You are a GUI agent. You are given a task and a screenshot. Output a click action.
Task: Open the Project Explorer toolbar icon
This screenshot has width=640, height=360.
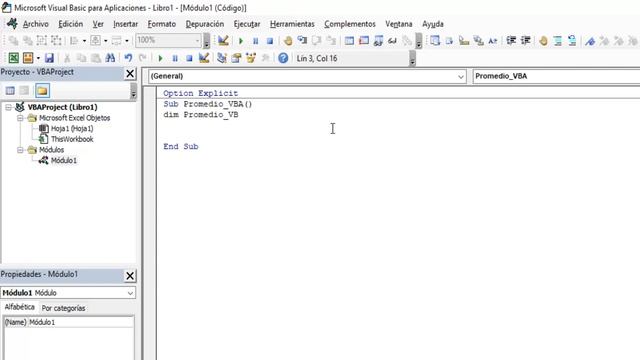(222, 58)
